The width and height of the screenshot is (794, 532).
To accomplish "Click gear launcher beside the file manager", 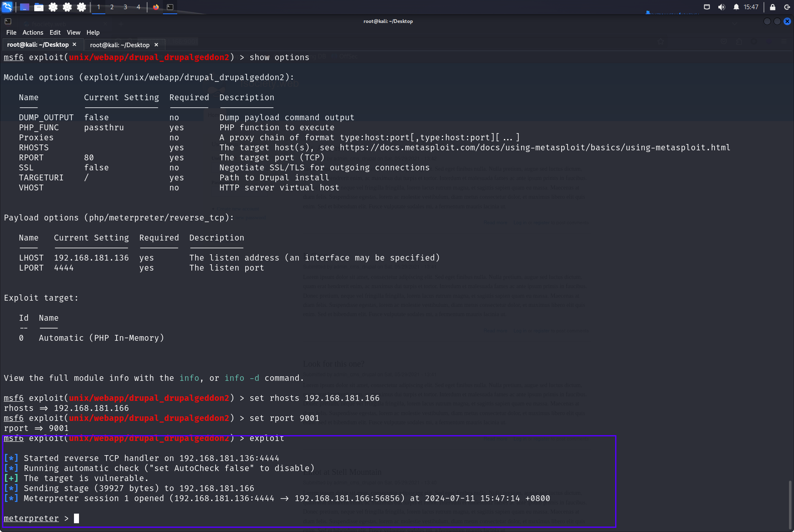I will click(x=53, y=7).
